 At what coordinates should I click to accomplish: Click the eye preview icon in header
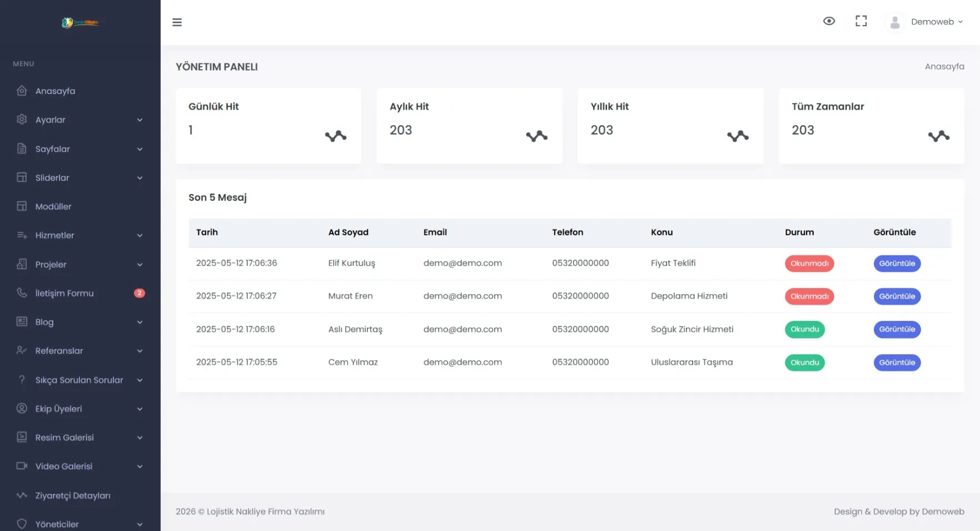pos(829,21)
